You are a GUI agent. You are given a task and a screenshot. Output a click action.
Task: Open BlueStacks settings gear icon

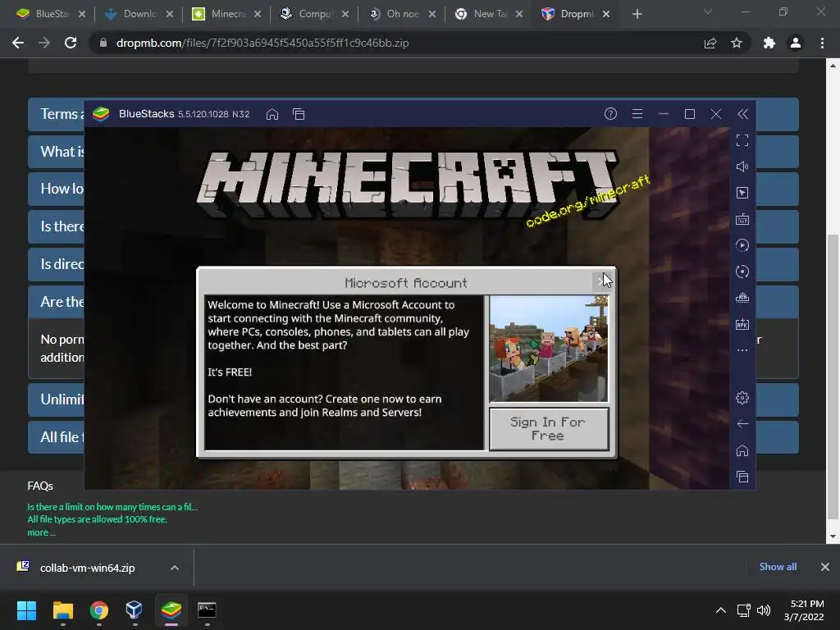click(742, 398)
